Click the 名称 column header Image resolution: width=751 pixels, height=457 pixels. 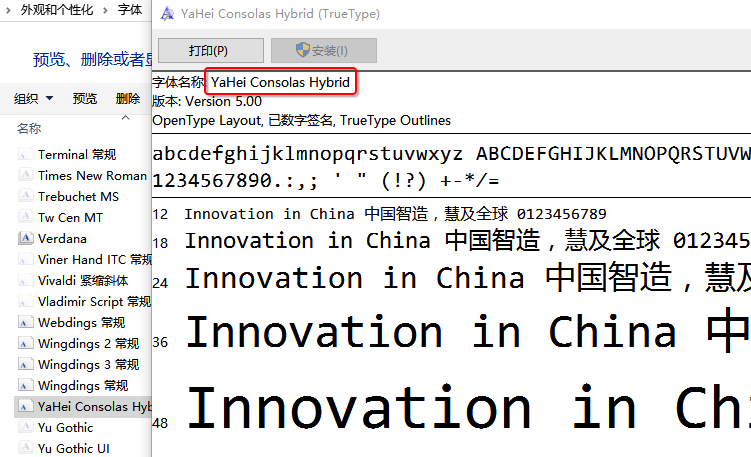pyautogui.click(x=29, y=128)
